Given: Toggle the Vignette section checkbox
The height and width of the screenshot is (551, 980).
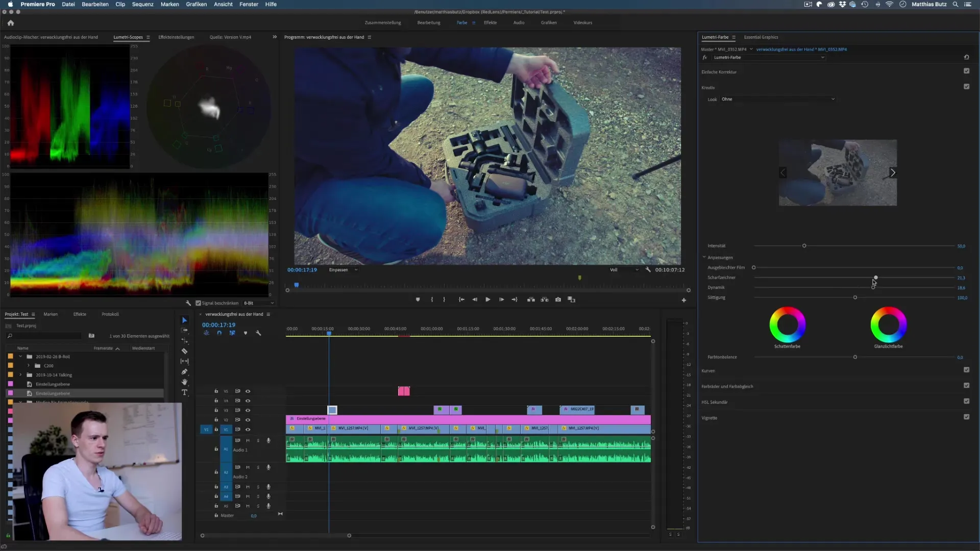Looking at the screenshot, I should [x=966, y=417].
